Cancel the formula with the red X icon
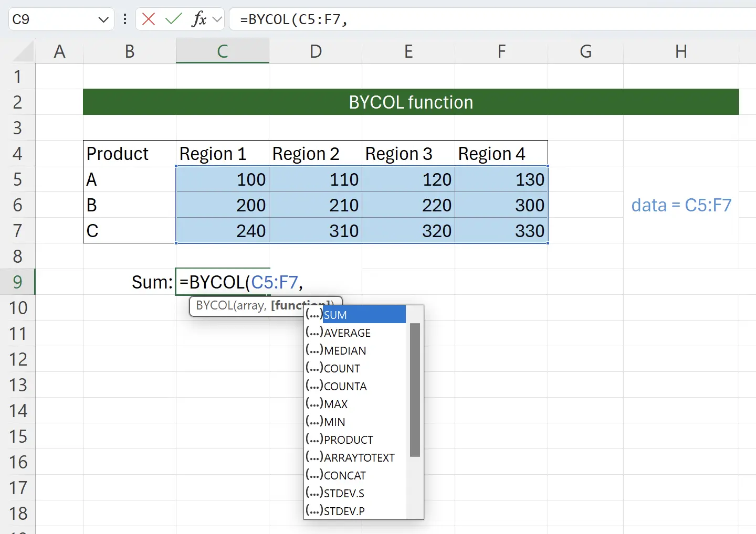Screen dimensions: 756x534 149,19
